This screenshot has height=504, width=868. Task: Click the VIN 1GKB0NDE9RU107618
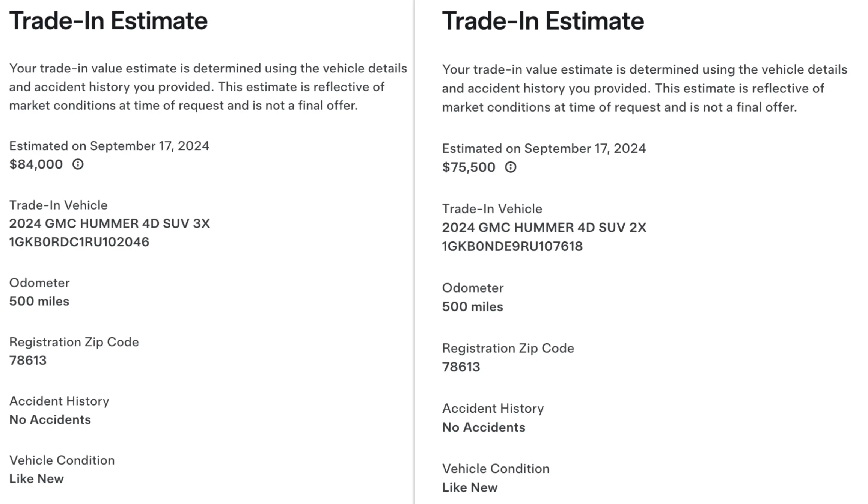click(x=512, y=246)
